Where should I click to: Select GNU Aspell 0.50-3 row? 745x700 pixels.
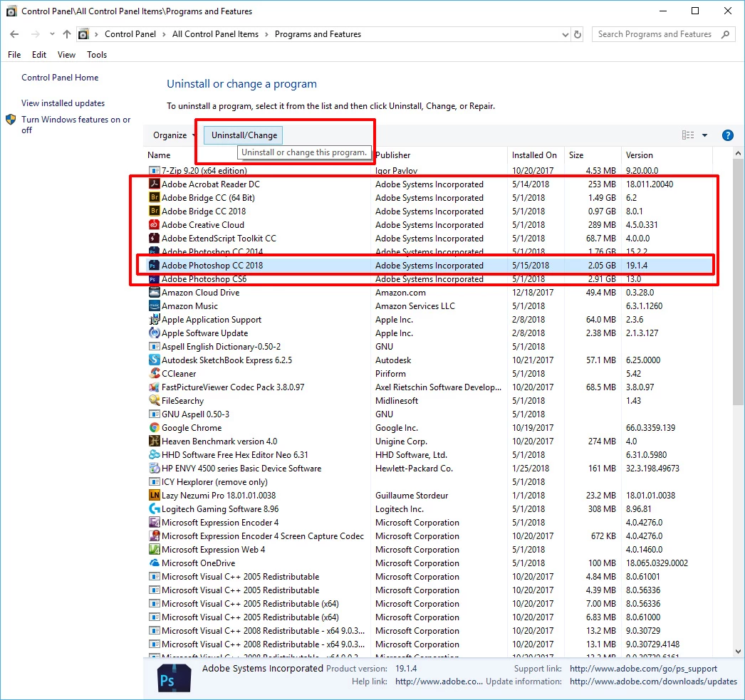point(430,414)
